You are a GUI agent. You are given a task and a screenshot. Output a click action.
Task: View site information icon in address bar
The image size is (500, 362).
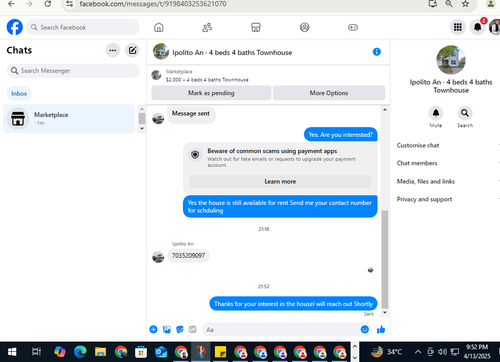(x=69, y=4)
